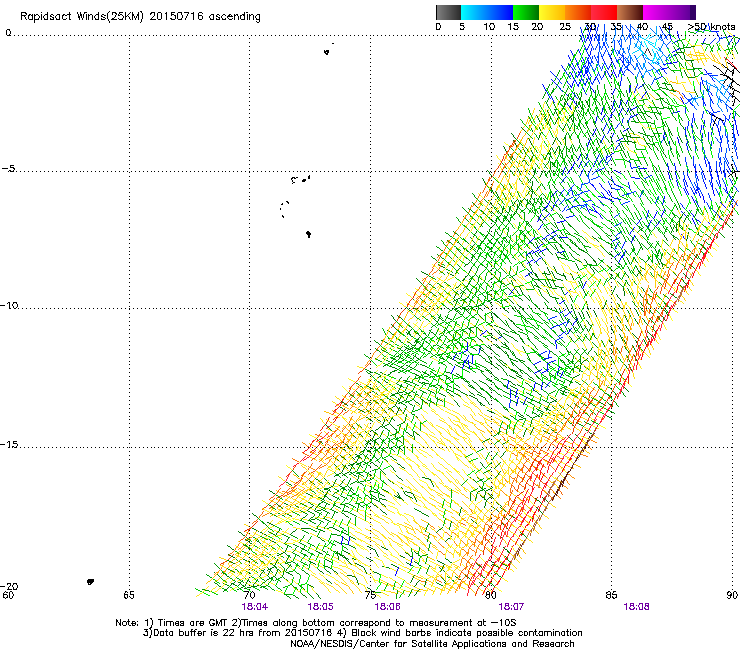Image resolution: width=740 pixels, height=650 pixels.
Task: Click the legend tick label '10'
Action: (489, 27)
